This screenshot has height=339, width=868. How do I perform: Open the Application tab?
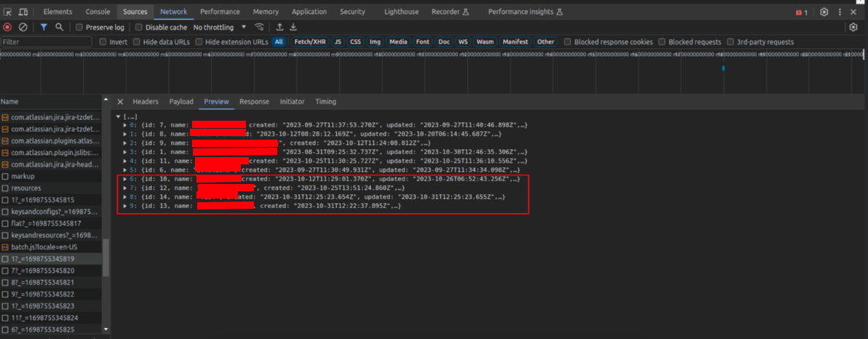pos(309,12)
